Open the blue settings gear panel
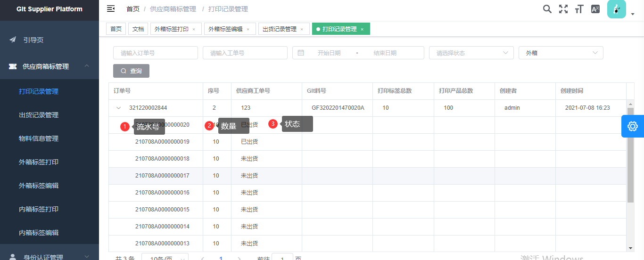Viewport: 644px width, 260px height. point(632,126)
